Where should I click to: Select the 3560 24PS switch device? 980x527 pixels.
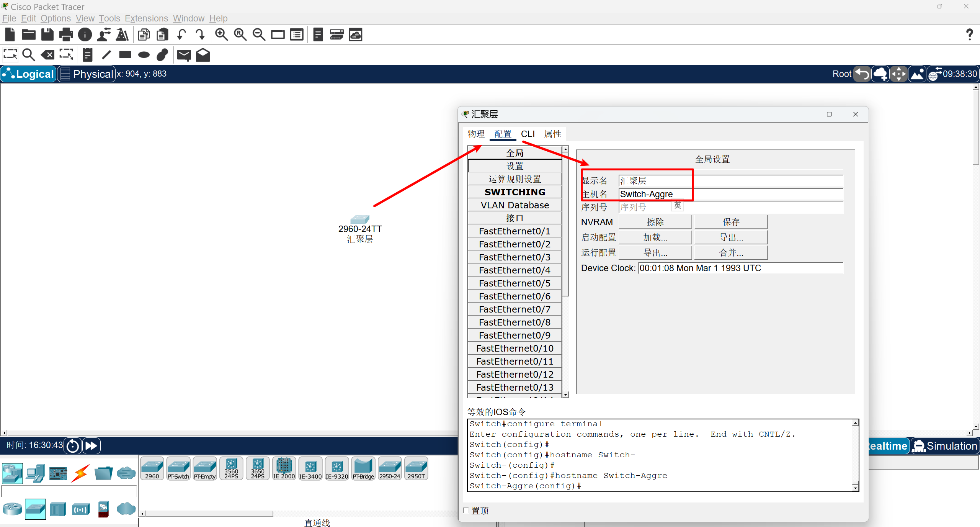(x=231, y=468)
